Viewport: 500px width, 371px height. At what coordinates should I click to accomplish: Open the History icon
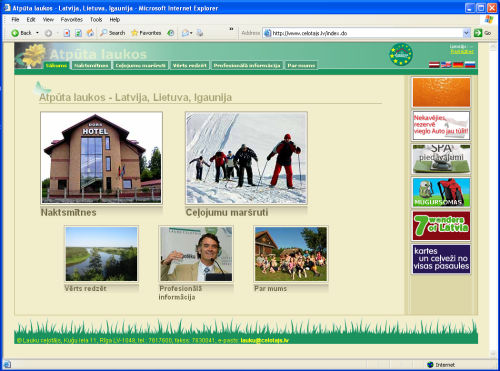tap(171, 33)
